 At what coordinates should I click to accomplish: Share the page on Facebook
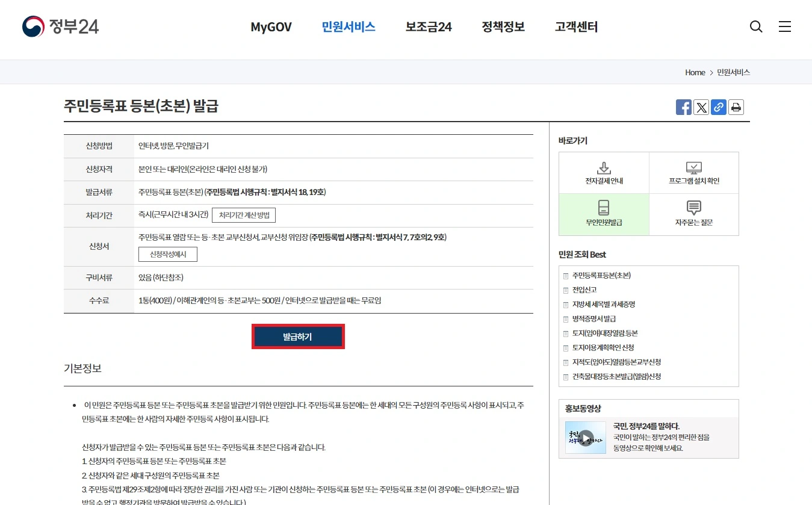point(683,107)
